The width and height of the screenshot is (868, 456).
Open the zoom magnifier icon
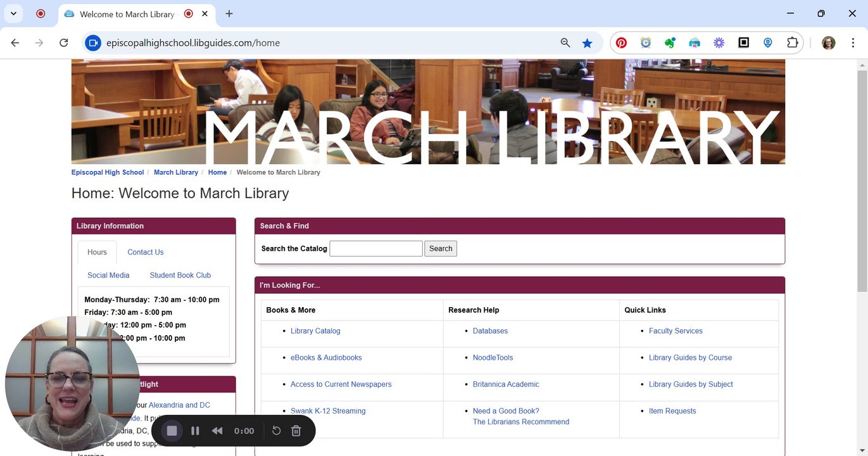tap(565, 42)
